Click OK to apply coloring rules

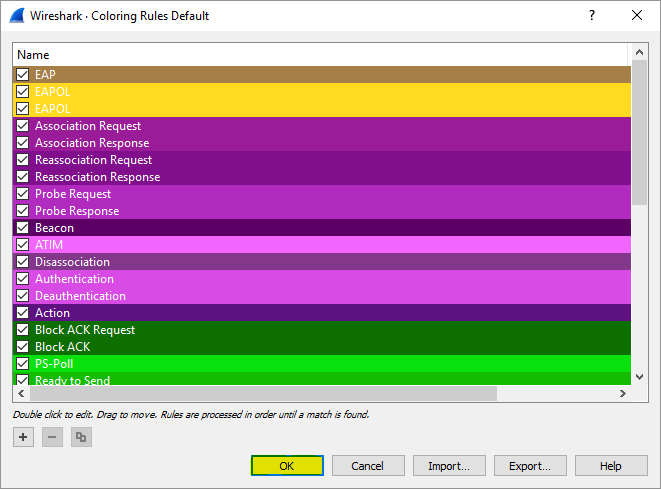pos(287,466)
